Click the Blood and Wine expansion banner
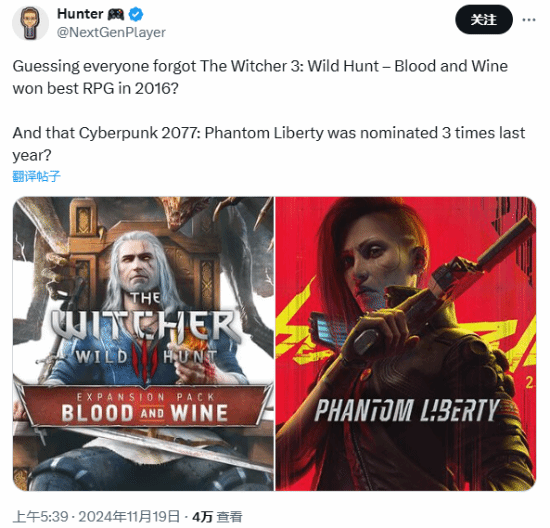 click(144, 406)
